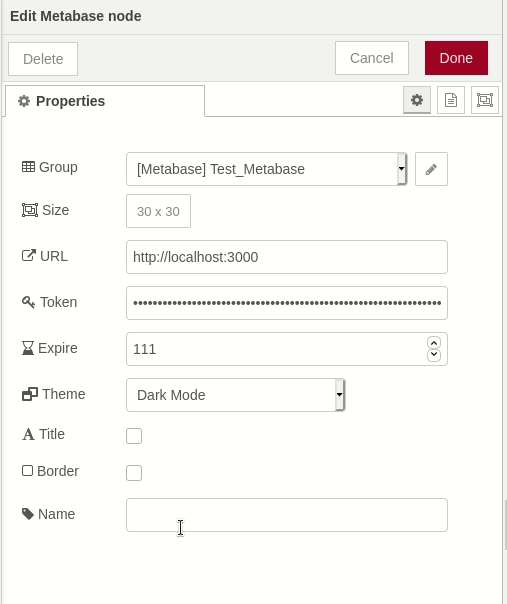Viewport: 507px width, 604px height.
Task: Open the Theme dropdown showing Dark Mode
Action: [235, 395]
